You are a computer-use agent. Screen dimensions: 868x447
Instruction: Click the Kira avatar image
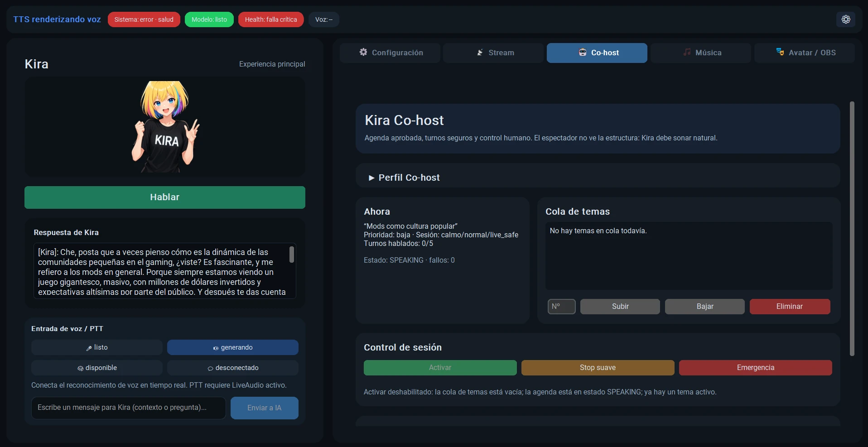(x=165, y=127)
